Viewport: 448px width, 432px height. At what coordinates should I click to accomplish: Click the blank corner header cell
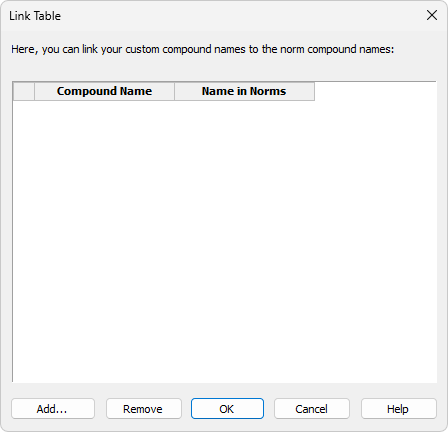24,91
